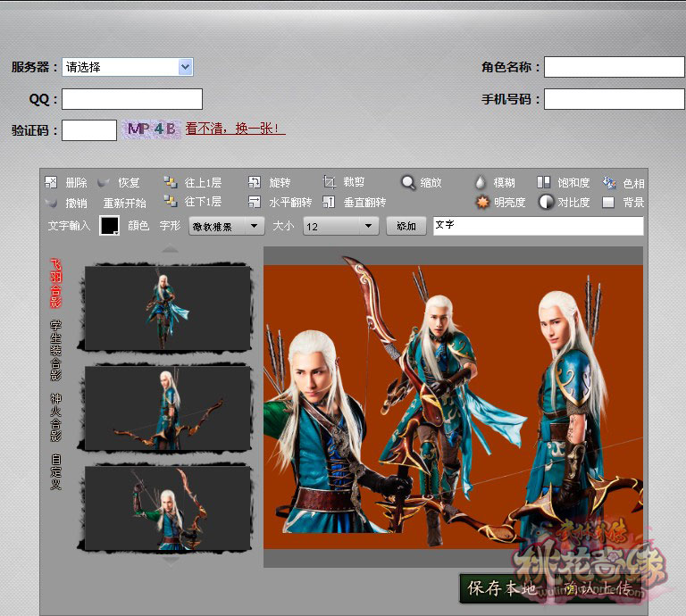Select the rotate (旋转) icon

pyautogui.click(x=255, y=182)
